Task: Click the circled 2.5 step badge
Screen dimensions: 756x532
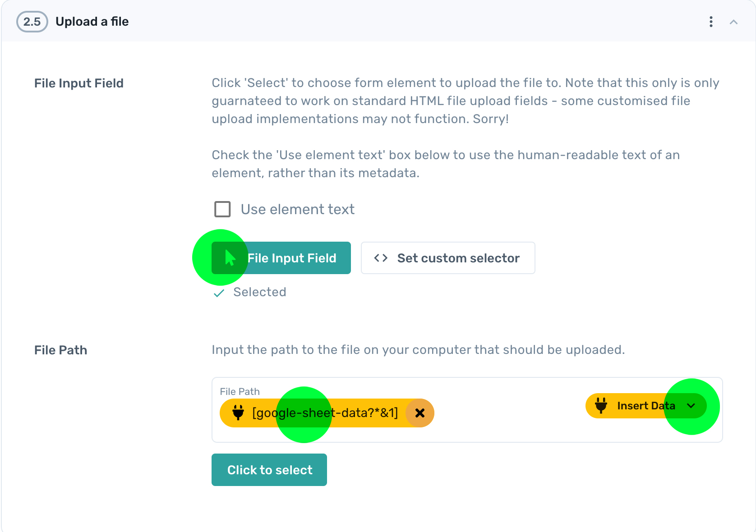Action: [x=32, y=21]
